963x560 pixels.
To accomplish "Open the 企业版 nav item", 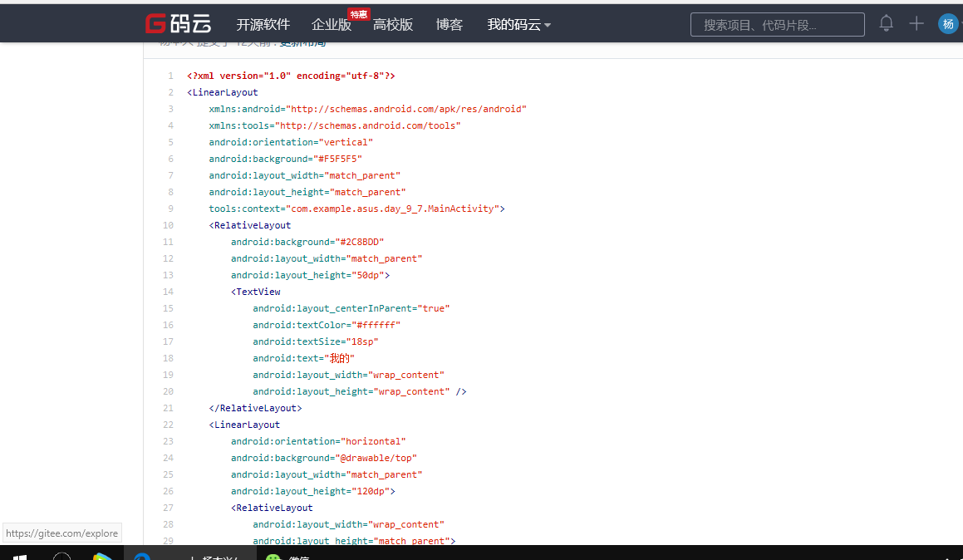I will coord(331,25).
